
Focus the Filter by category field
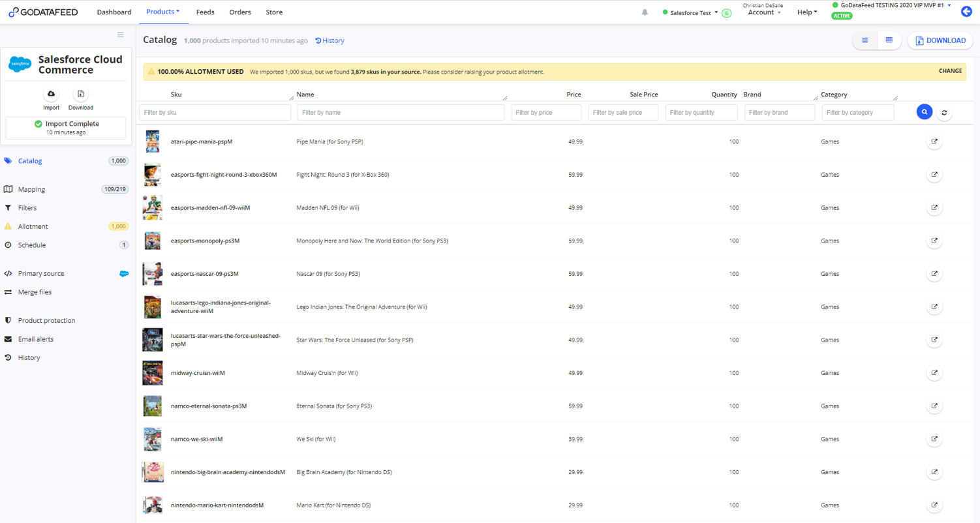click(x=858, y=113)
